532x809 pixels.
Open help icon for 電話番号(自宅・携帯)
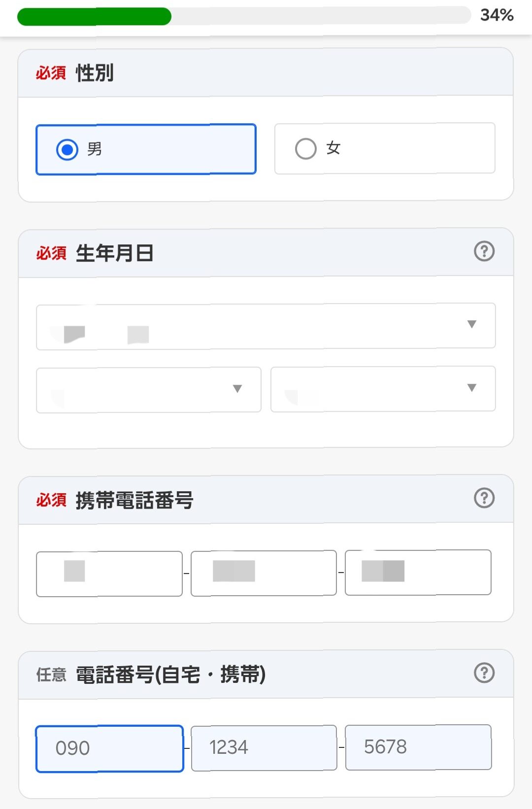tap(484, 673)
